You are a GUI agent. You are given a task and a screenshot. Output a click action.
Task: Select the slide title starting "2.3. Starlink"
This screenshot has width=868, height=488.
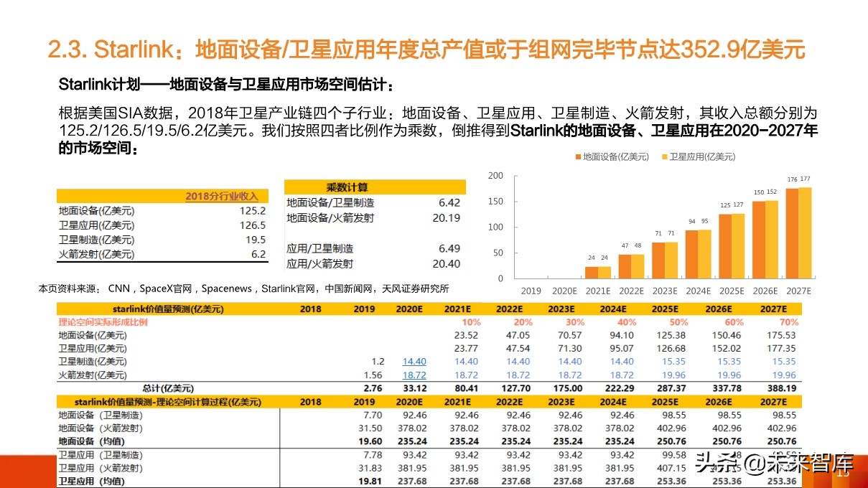tap(426, 50)
